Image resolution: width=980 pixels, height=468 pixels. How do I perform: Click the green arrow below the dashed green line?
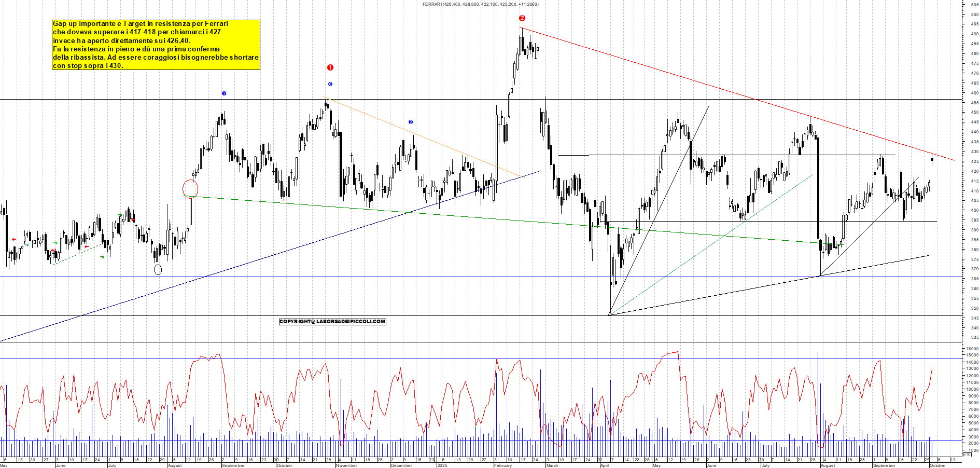point(102,257)
